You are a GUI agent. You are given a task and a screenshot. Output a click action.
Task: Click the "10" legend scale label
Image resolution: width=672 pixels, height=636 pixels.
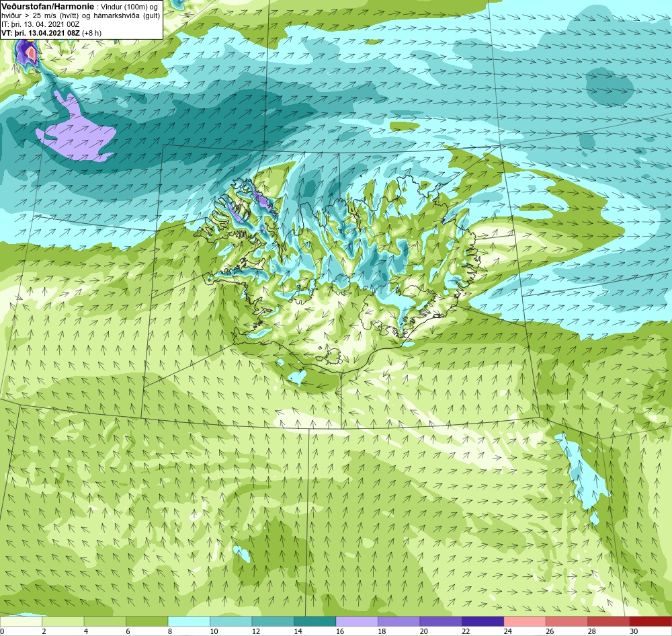(x=214, y=631)
